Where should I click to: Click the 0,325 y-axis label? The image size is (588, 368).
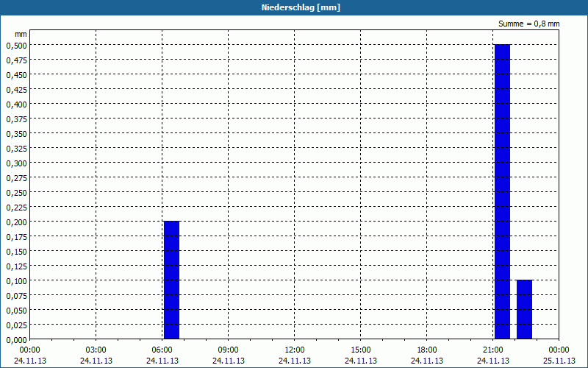point(16,149)
